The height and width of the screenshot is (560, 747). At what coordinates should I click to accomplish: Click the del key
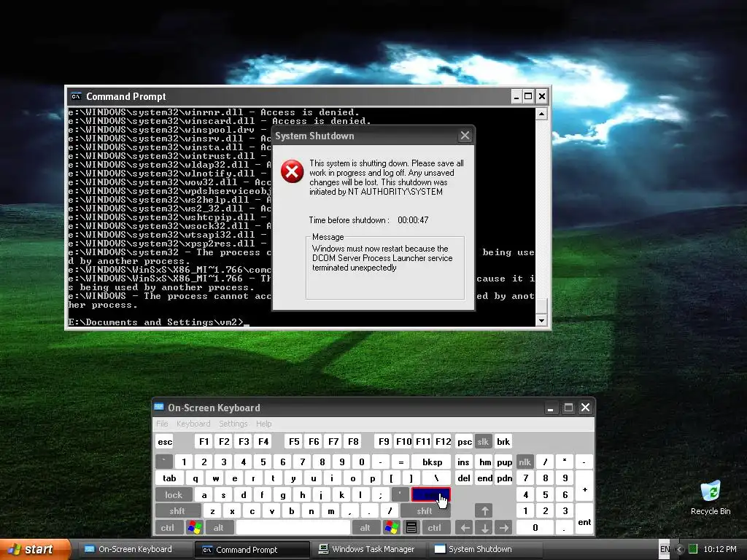(x=463, y=478)
